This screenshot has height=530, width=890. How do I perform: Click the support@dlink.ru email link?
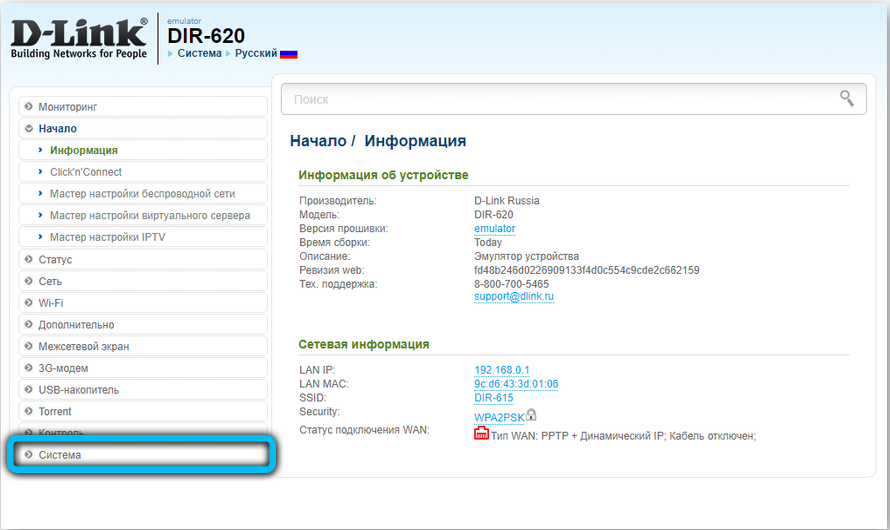[514, 297]
